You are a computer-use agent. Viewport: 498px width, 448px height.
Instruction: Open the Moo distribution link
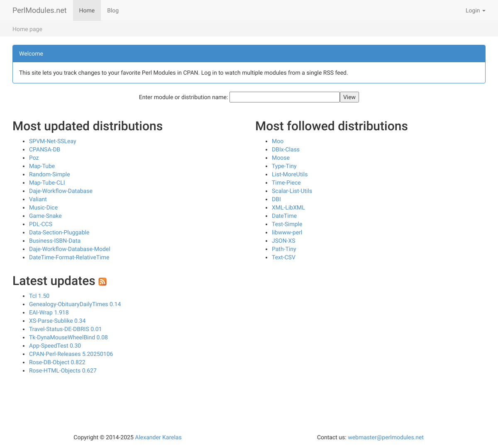coord(278,141)
